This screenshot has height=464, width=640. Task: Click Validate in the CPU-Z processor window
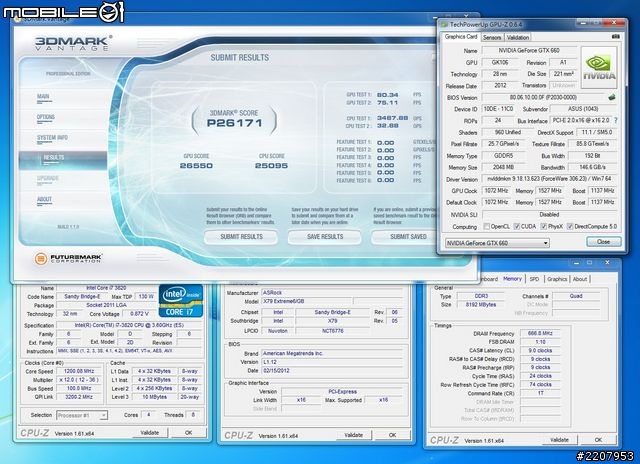point(149,433)
